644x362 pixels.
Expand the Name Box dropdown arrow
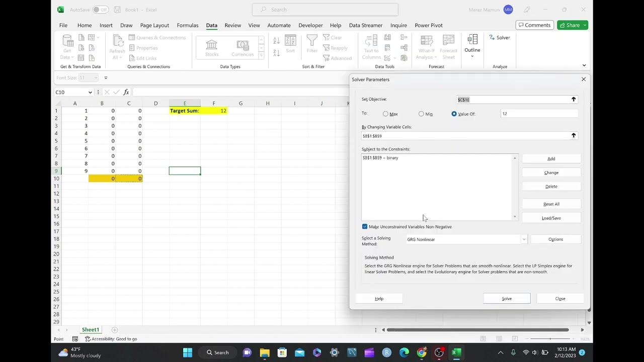[x=90, y=92]
